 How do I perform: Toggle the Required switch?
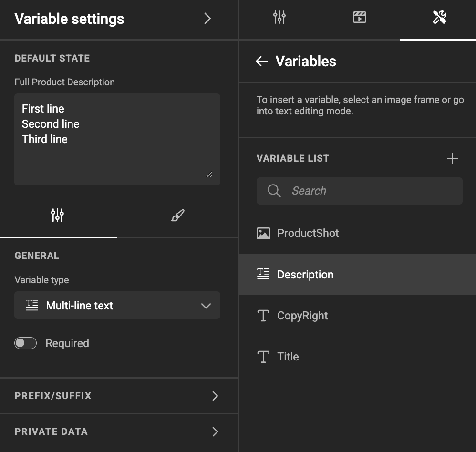(x=25, y=343)
